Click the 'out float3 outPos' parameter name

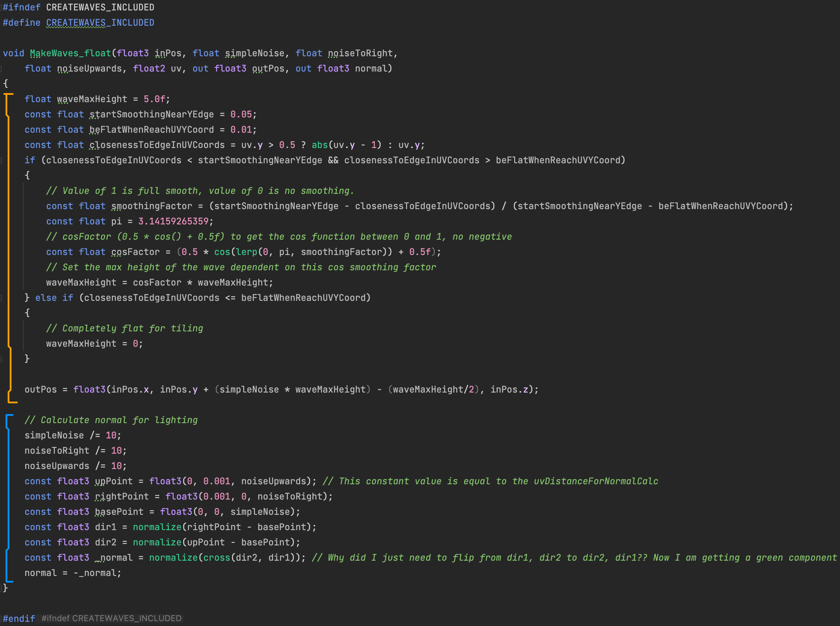268,68
